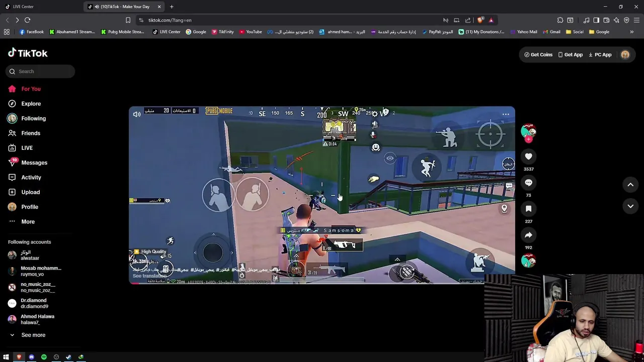Open Dr.diamond following account
This screenshot has width=644, height=362.
28,303
